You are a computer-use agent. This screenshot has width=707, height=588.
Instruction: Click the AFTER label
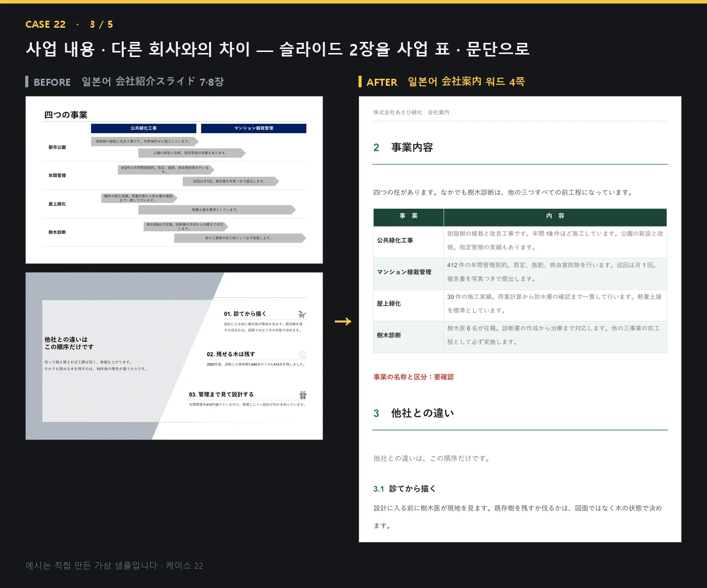(x=382, y=82)
